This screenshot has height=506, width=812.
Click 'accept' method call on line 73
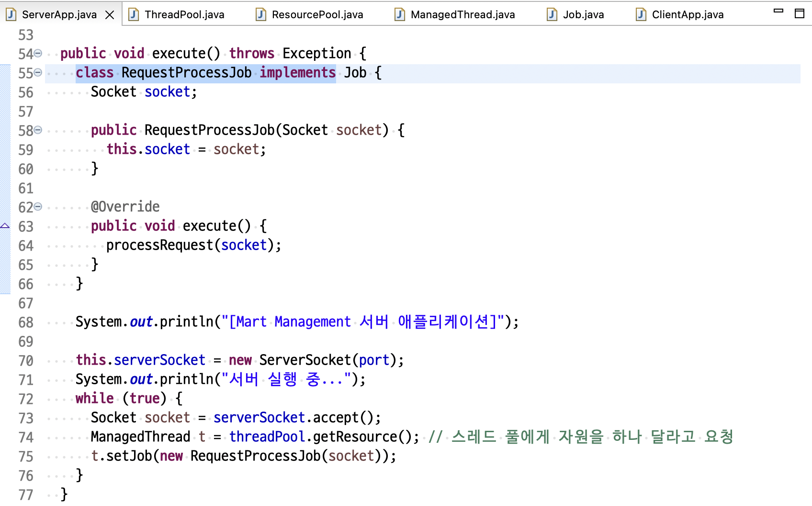pos(336,417)
